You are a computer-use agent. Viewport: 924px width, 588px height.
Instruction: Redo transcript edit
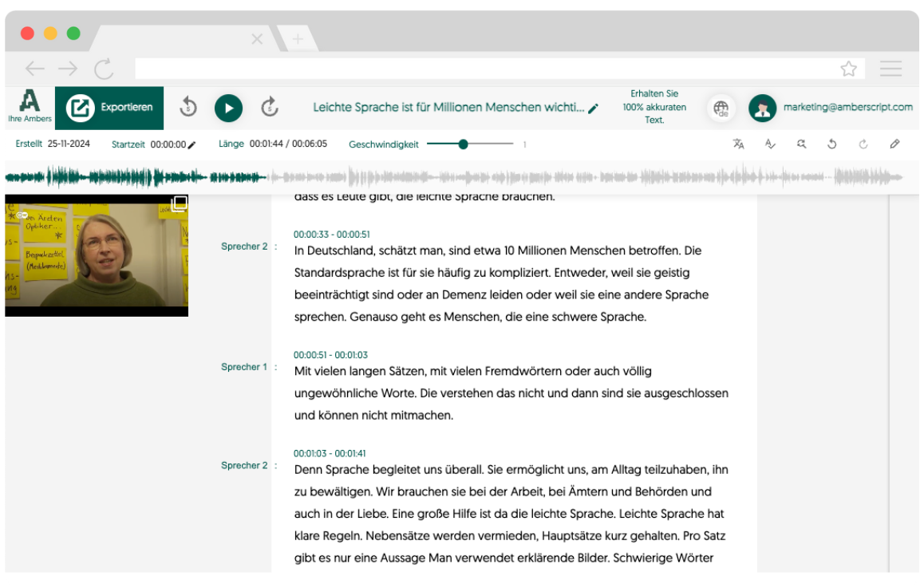coord(863,144)
